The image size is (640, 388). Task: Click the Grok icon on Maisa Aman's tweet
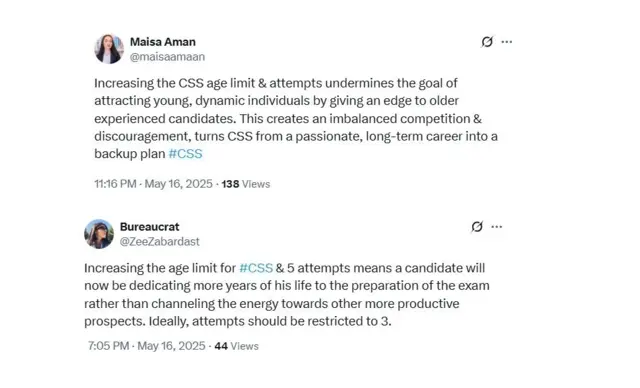tap(487, 42)
